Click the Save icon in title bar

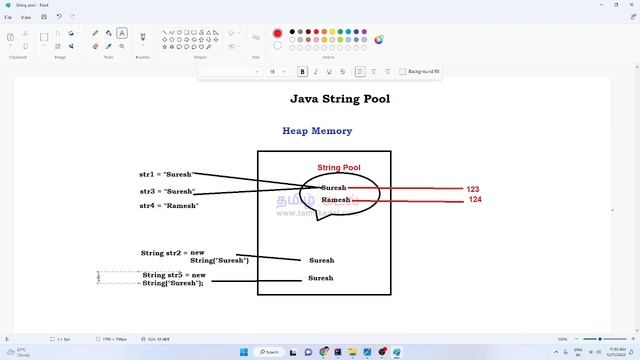click(x=44, y=17)
